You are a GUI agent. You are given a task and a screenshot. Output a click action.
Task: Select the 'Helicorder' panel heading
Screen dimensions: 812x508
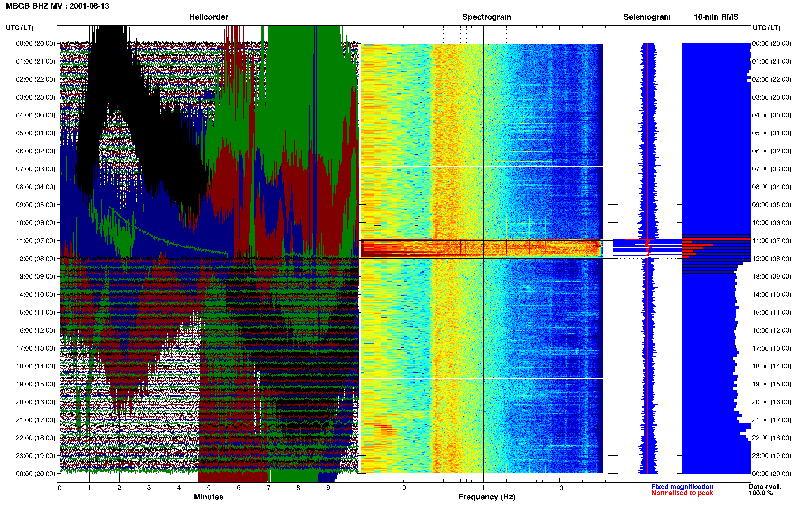pos(209,17)
